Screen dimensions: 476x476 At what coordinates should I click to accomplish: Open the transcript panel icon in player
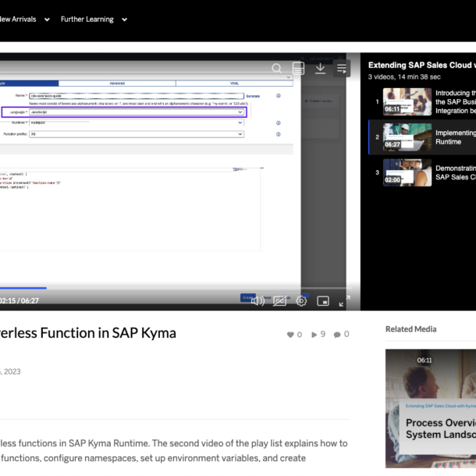point(298,69)
